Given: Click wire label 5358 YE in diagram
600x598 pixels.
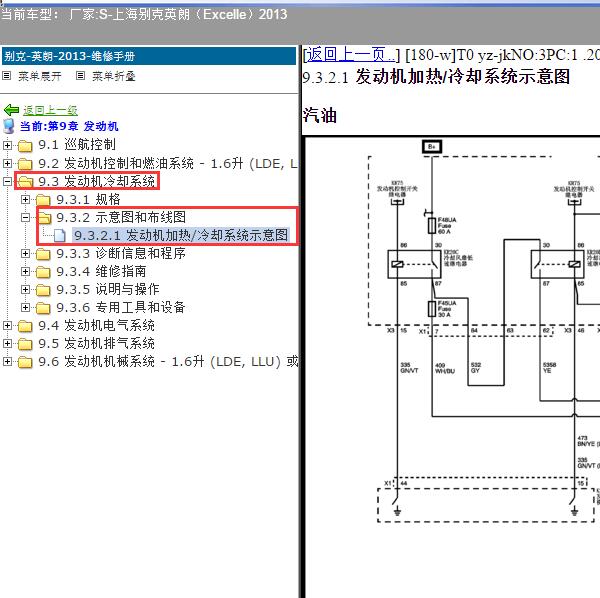Looking at the screenshot, I should (x=549, y=368).
